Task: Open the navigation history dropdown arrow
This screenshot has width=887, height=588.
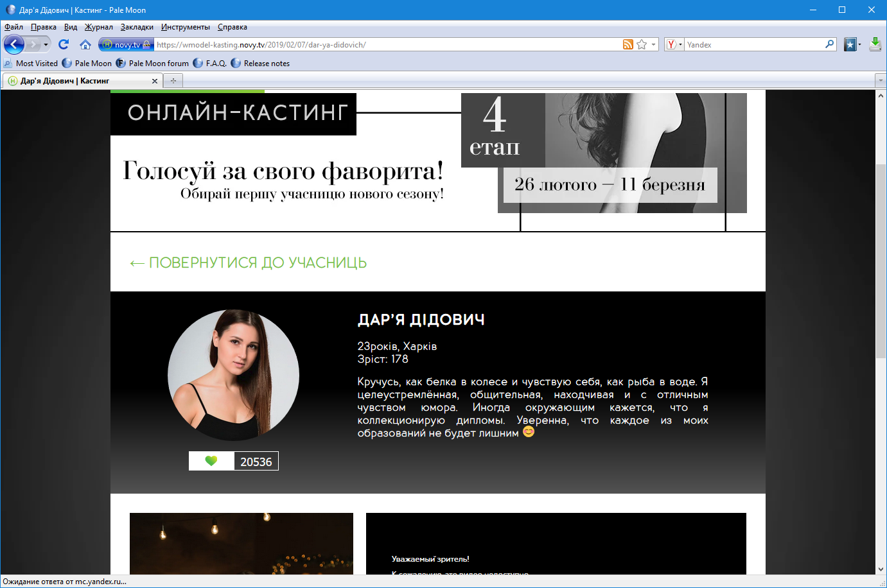Action: point(46,44)
